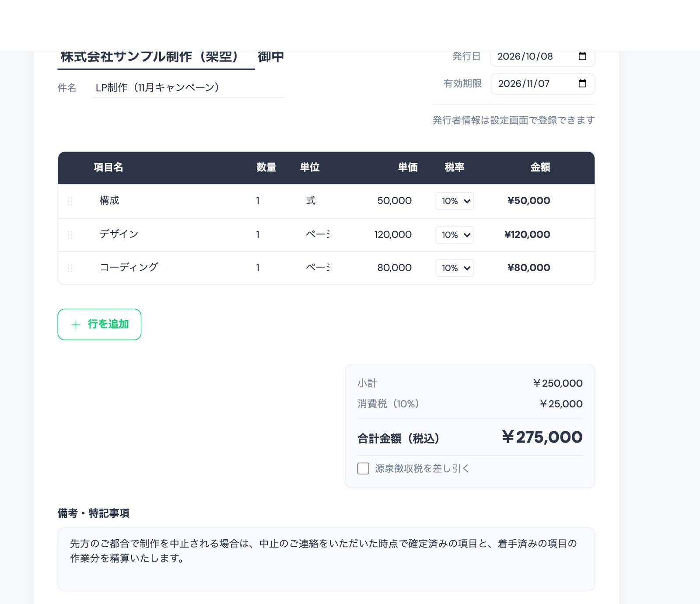
Task: Click the amount ¥120,000 in デザイン row
Action: pos(527,234)
